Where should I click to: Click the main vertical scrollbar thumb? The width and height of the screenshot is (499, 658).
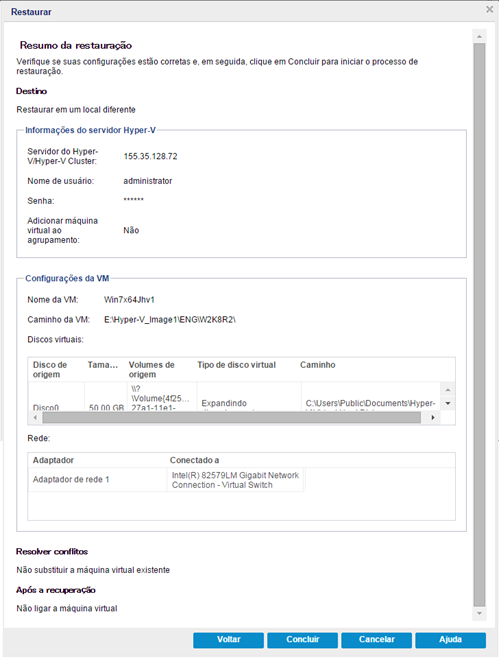pyautogui.click(x=479, y=324)
